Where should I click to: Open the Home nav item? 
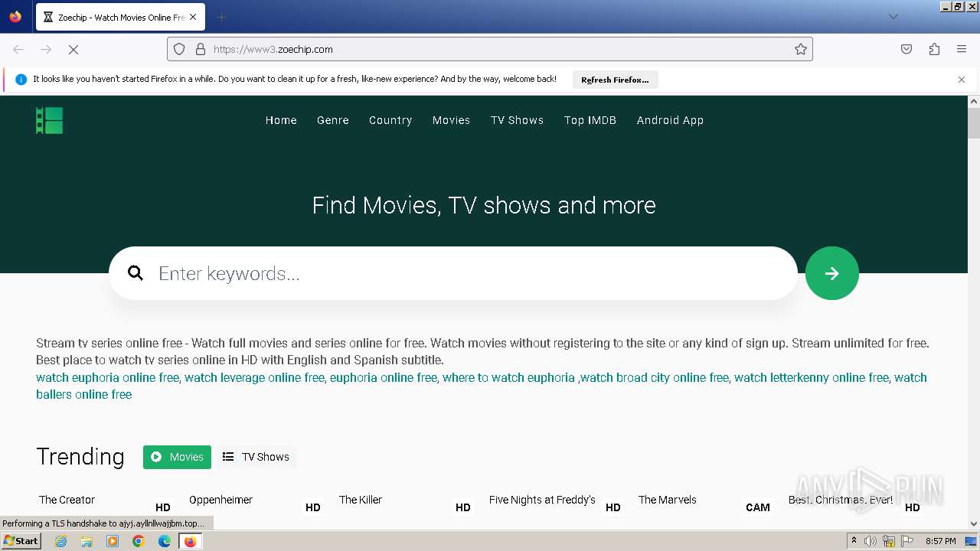click(x=281, y=120)
